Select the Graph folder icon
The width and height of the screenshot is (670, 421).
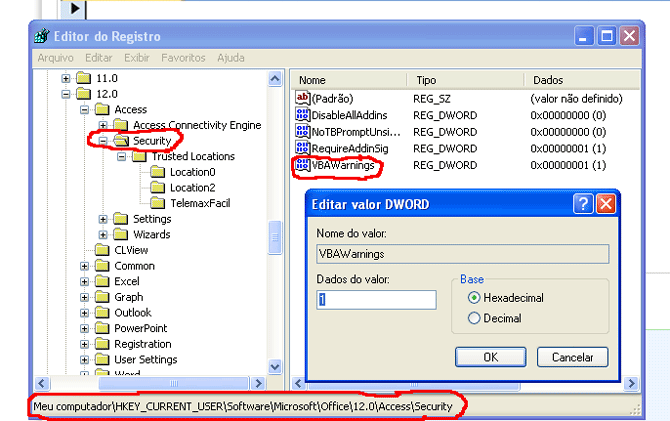click(102, 297)
